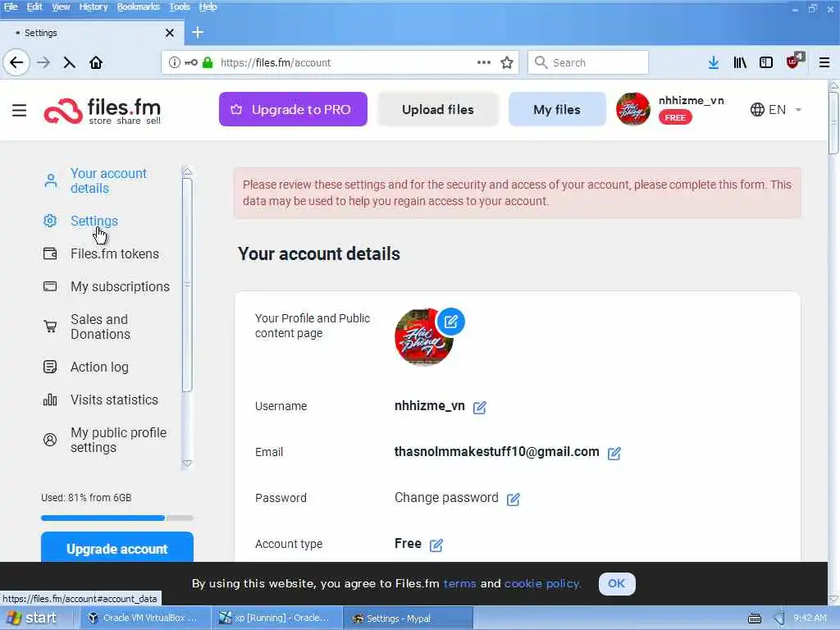Click the green padlock security icon
This screenshot has height=630, width=840.
coord(208,62)
